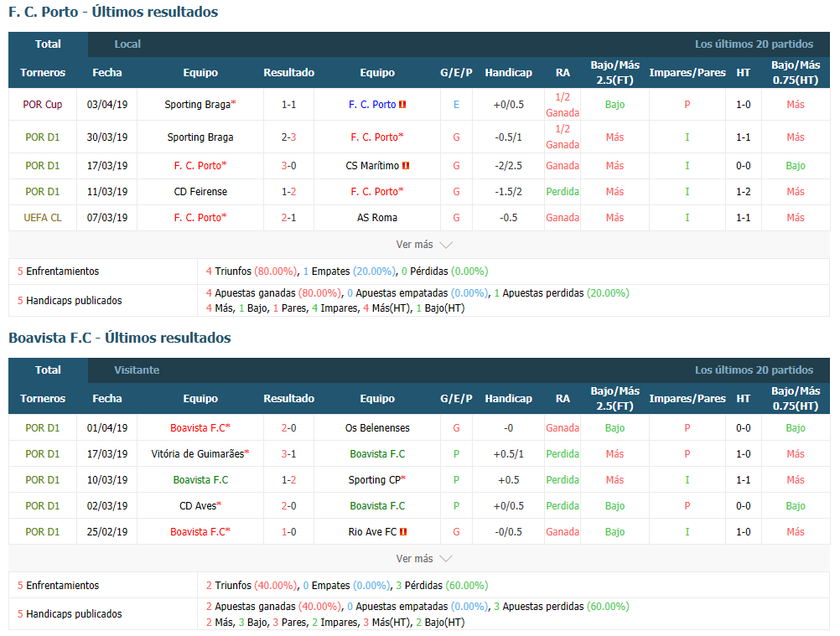This screenshot has width=840, height=636.
Task: Click the Handicap column header in Porto table
Action: tap(508, 73)
